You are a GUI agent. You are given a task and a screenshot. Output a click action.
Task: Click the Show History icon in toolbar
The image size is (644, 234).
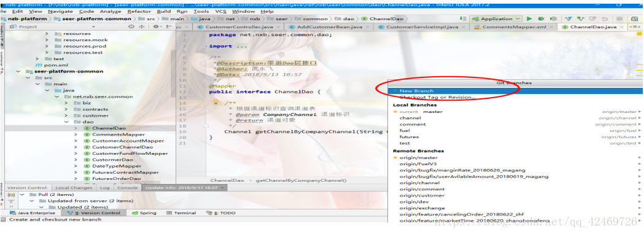tap(592, 19)
